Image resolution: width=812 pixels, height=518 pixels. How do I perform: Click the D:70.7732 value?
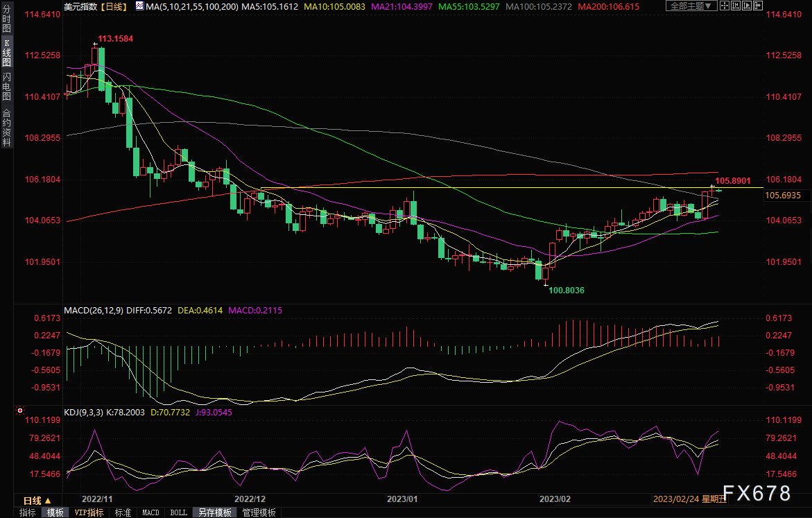pyautogui.click(x=170, y=413)
